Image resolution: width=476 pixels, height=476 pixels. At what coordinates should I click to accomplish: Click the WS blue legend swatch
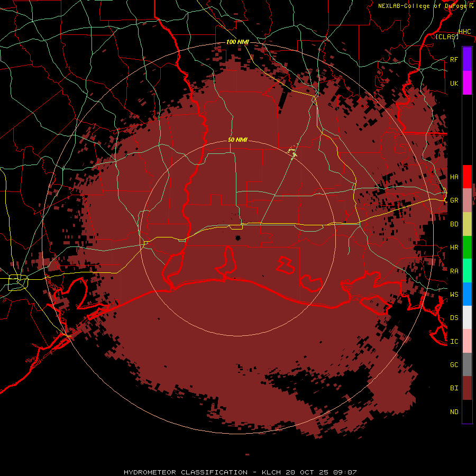coord(467,294)
